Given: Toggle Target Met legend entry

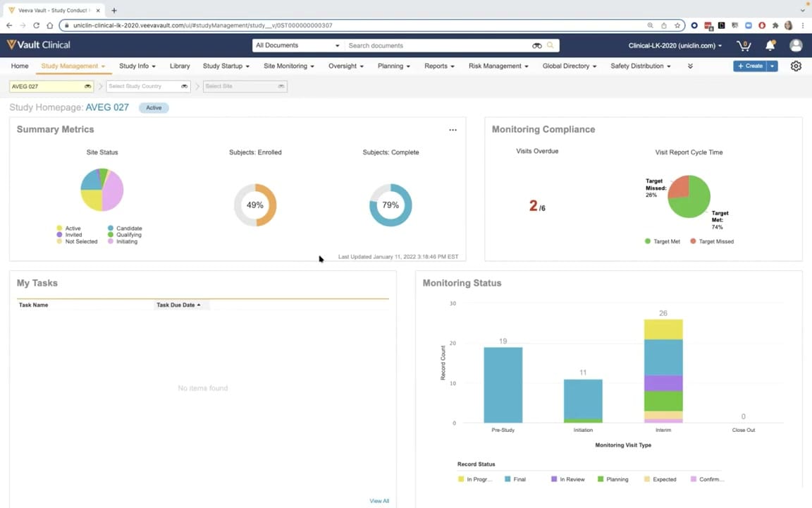Looking at the screenshot, I should pyautogui.click(x=663, y=241).
